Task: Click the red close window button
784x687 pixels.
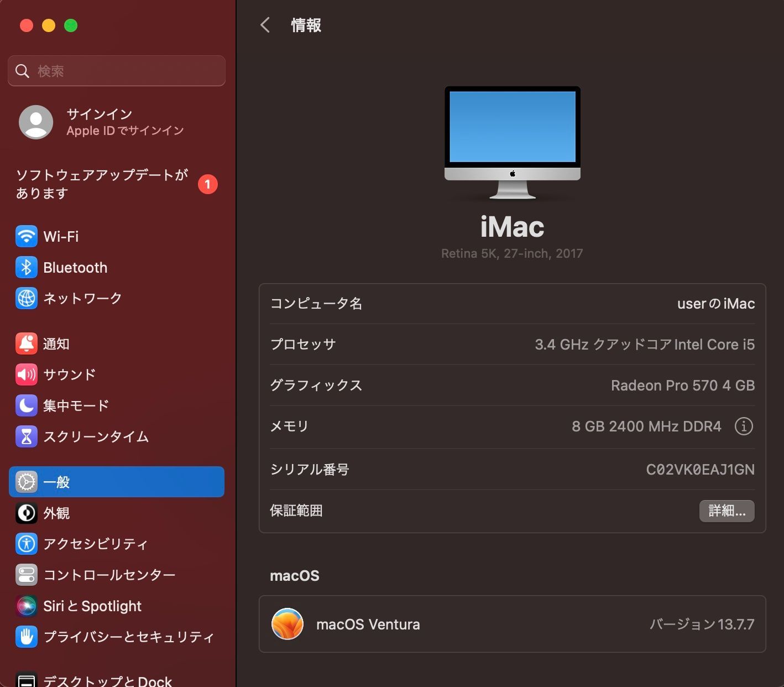Action: click(x=27, y=25)
